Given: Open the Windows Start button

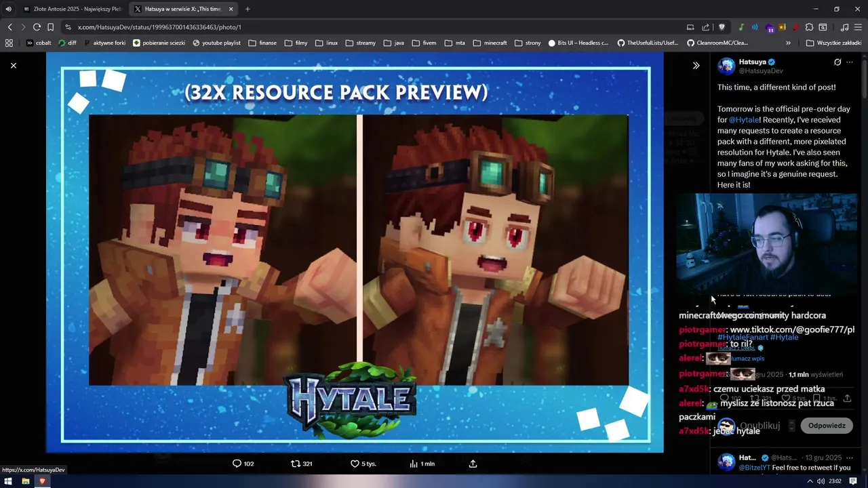Looking at the screenshot, I should coord(9,481).
